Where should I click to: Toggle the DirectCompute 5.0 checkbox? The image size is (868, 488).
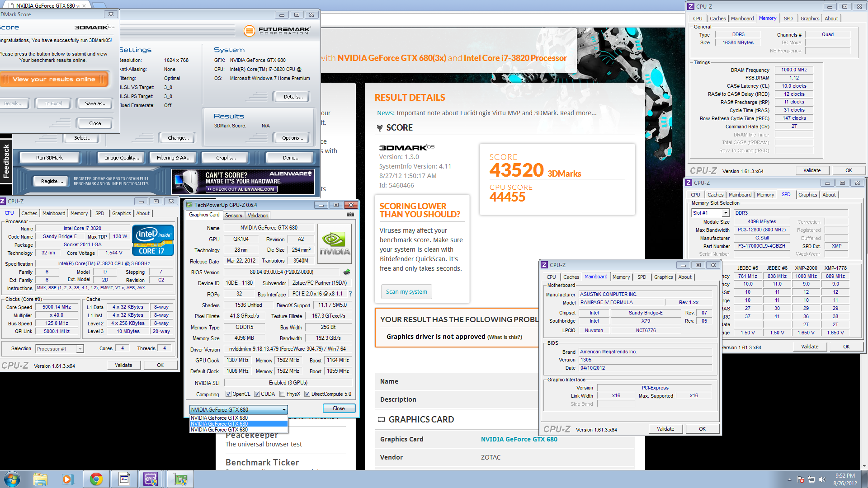[307, 394]
